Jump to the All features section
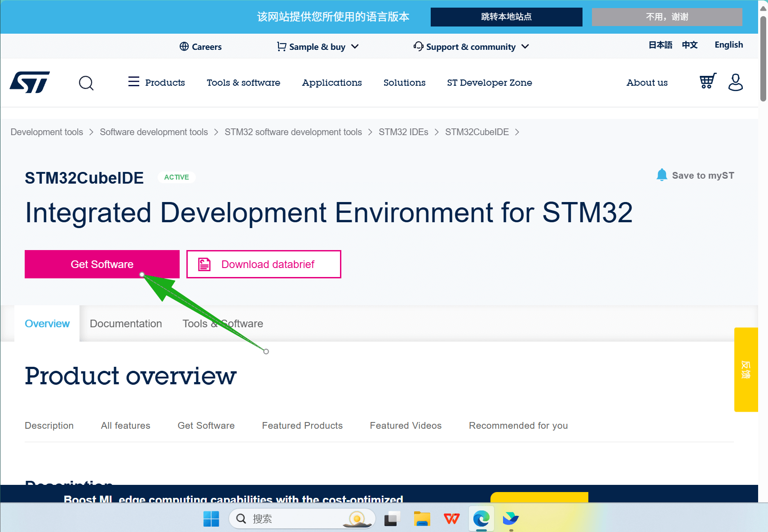 125,426
